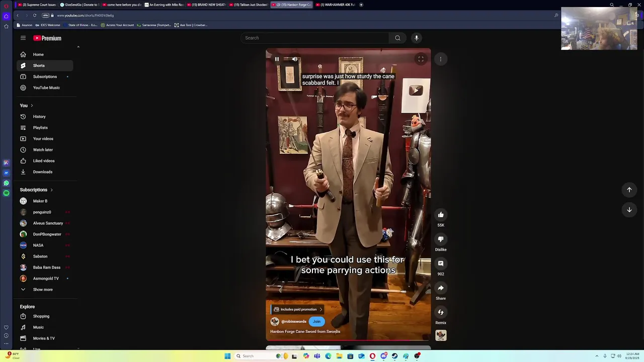The width and height of the screenshot is (644, 362).
Task: Open Steam from the taskbar
Action: coord(394,356)
